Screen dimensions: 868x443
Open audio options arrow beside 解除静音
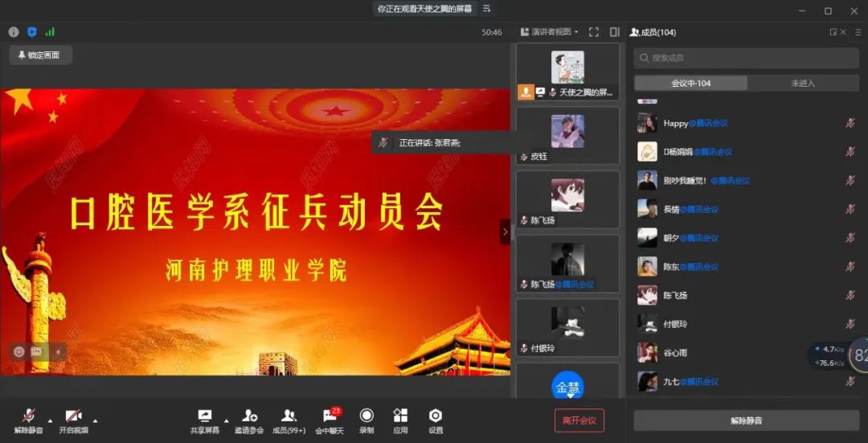[50, 420]
